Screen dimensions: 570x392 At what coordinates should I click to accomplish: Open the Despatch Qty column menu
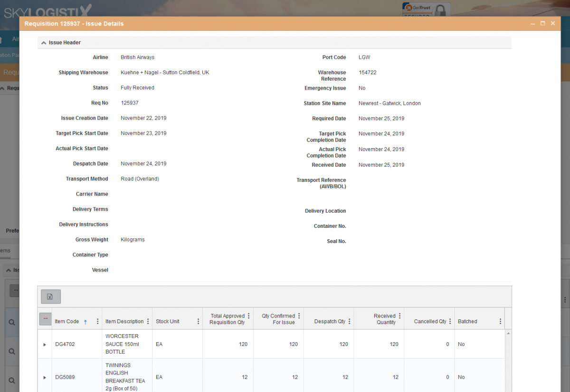point(350,321)
